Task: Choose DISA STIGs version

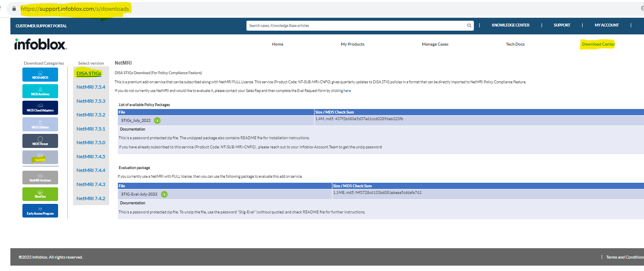Action: (x=89, y=73)
